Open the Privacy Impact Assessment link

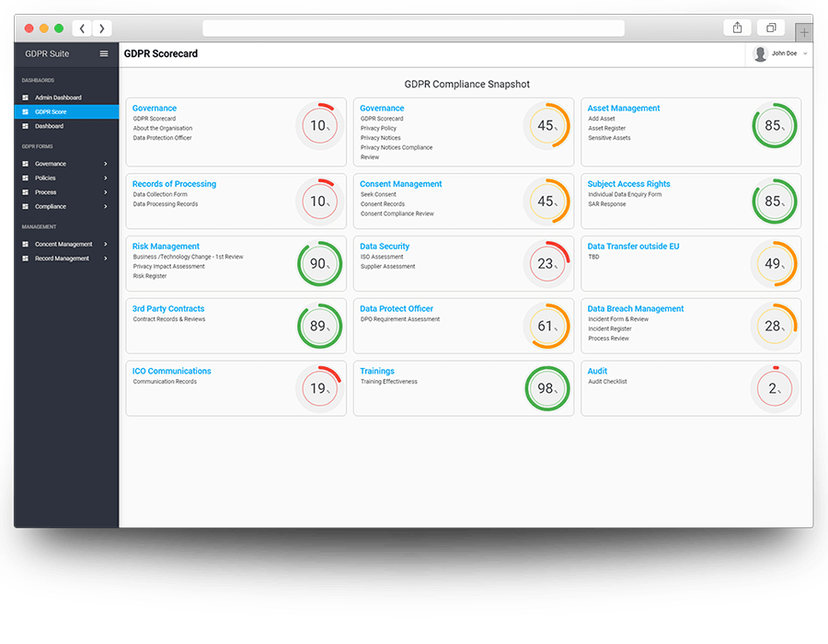tap(168, 266)
